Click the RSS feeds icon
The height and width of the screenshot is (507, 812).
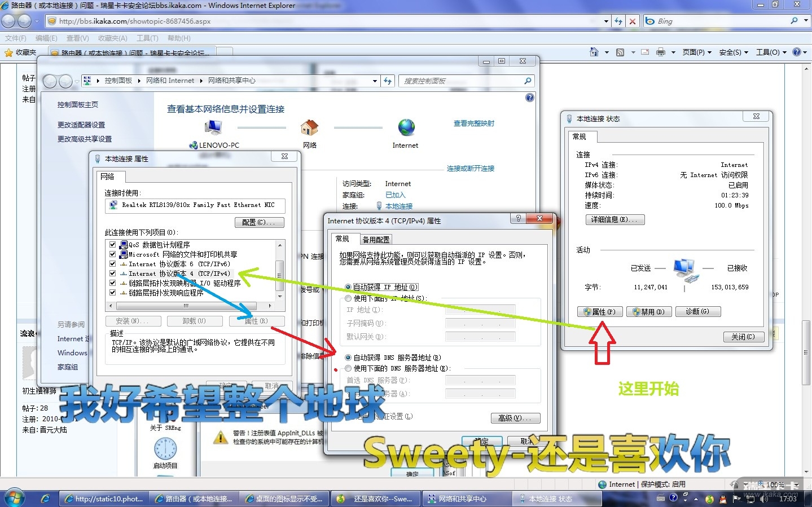point(620,52)
